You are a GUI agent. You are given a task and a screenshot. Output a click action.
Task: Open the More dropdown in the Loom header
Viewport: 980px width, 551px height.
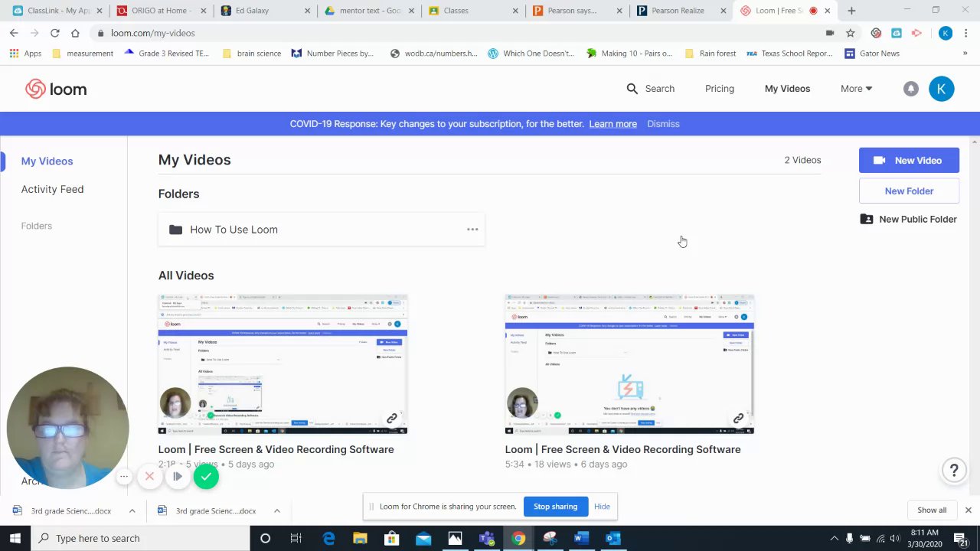[x=856, y=89]
